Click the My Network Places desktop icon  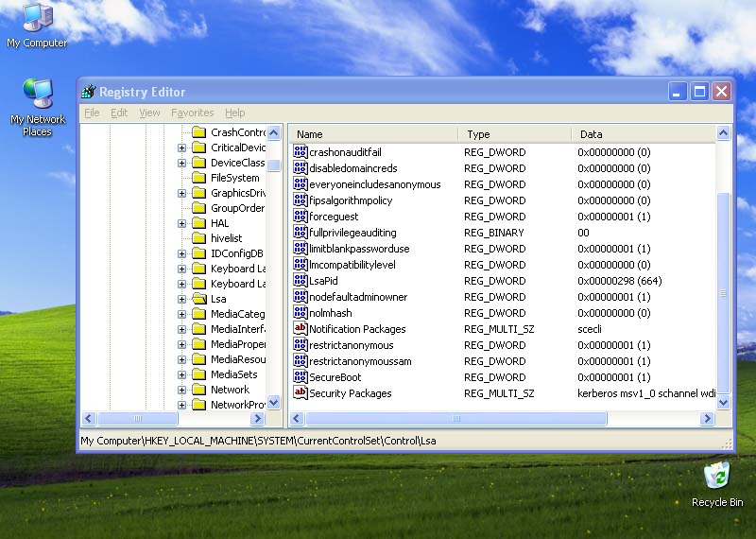37,94
